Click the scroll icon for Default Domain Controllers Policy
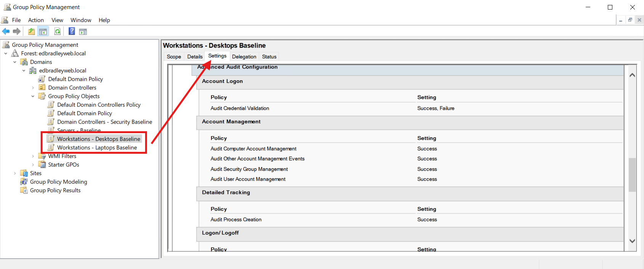Screen dimensions: 644x269 pyautogui.click(x=51, y=105)
